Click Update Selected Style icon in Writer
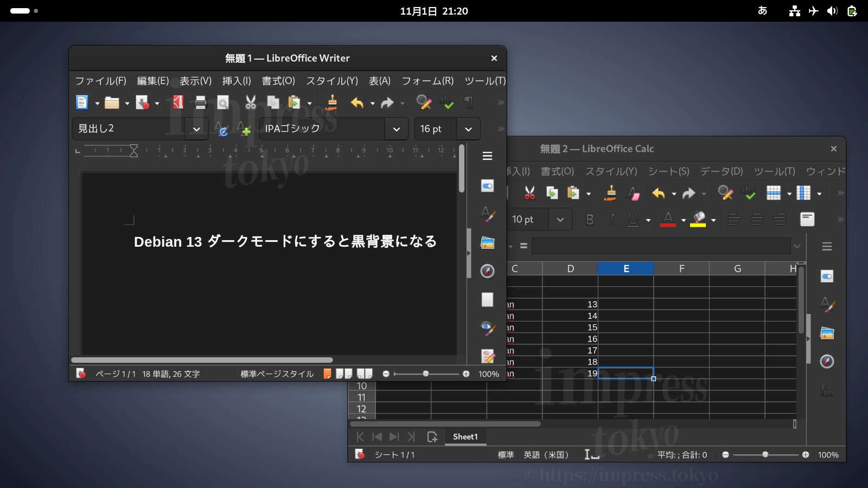 tap(222, 129)
